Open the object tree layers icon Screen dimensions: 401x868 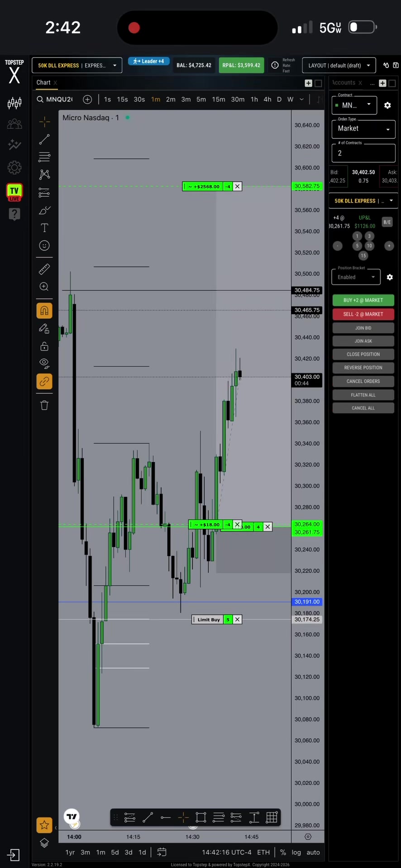tap(44, 843)
